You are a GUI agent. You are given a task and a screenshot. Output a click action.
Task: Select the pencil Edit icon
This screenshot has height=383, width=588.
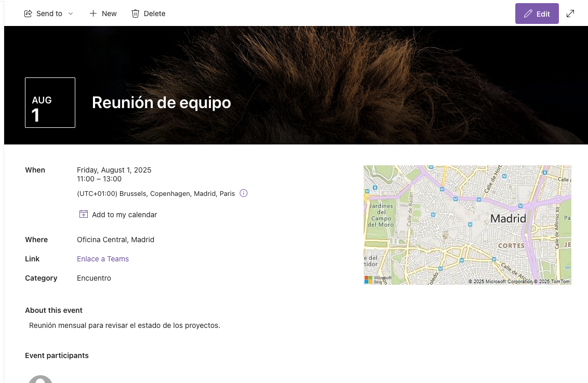[528, 14]
